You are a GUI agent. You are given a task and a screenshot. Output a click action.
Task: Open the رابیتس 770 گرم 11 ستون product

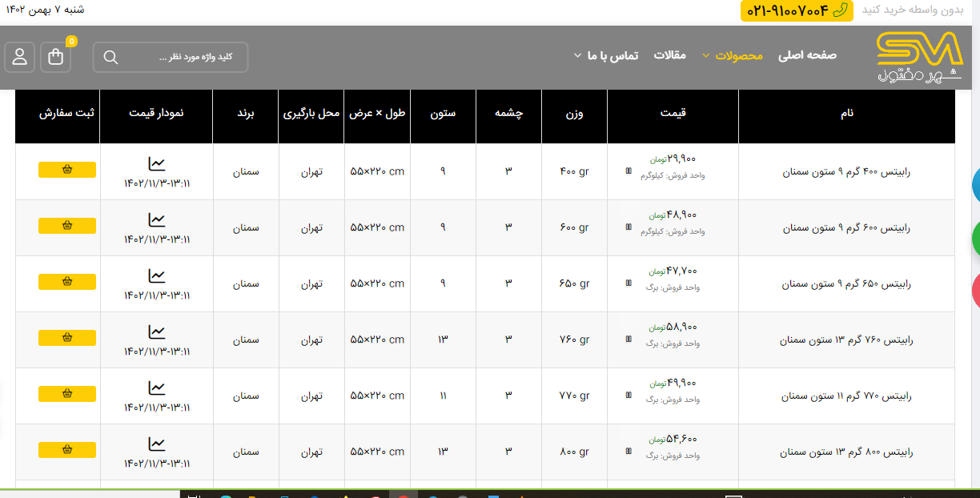tap(847, 396)
